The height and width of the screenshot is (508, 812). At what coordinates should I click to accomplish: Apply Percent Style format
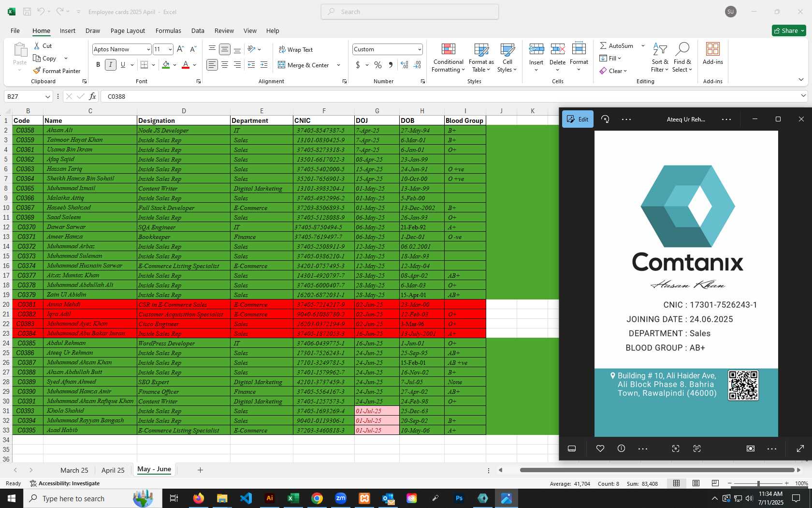point(378,65)
